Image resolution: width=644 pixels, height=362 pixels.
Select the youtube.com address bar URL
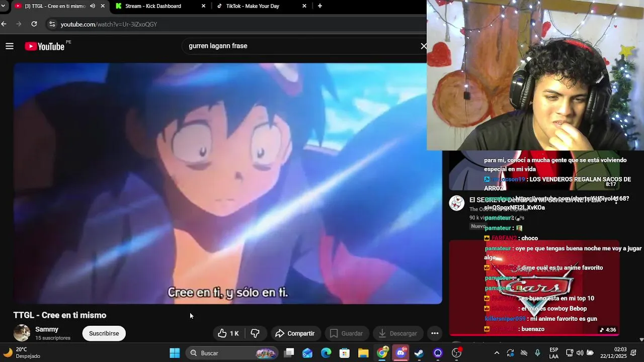click(109, 24)
